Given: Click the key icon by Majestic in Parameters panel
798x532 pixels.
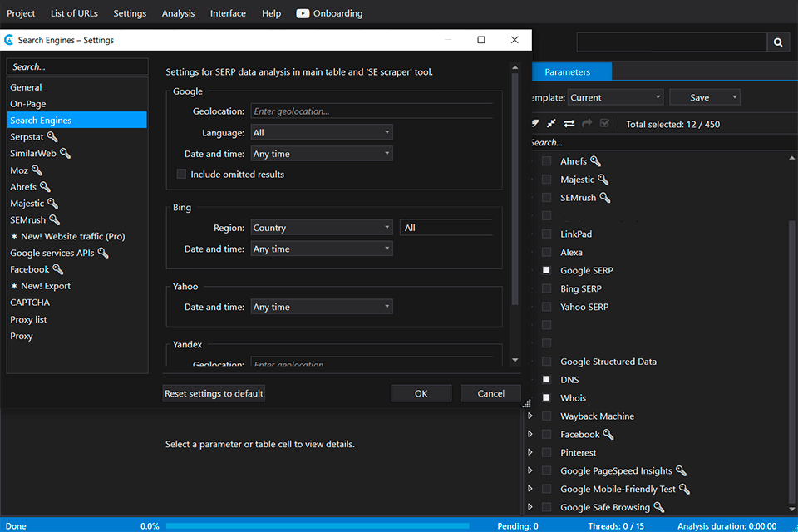Looking at the screenshot, I should click(x=603, y=180).
